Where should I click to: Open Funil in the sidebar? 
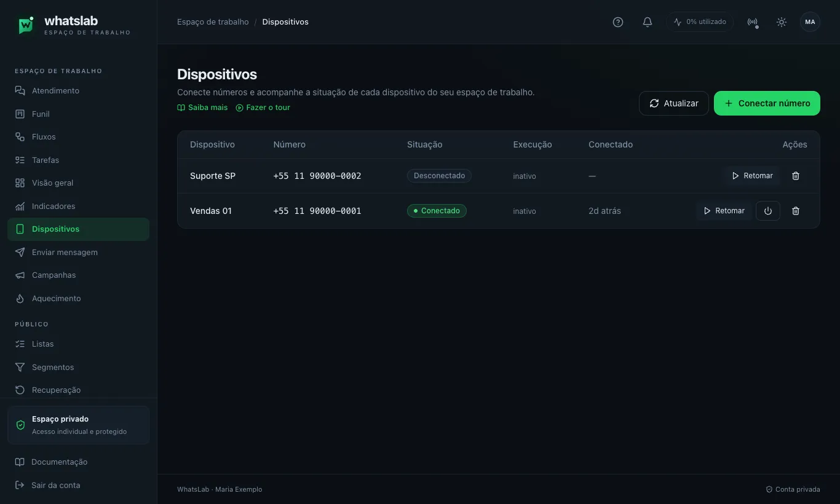pos(78,114)
